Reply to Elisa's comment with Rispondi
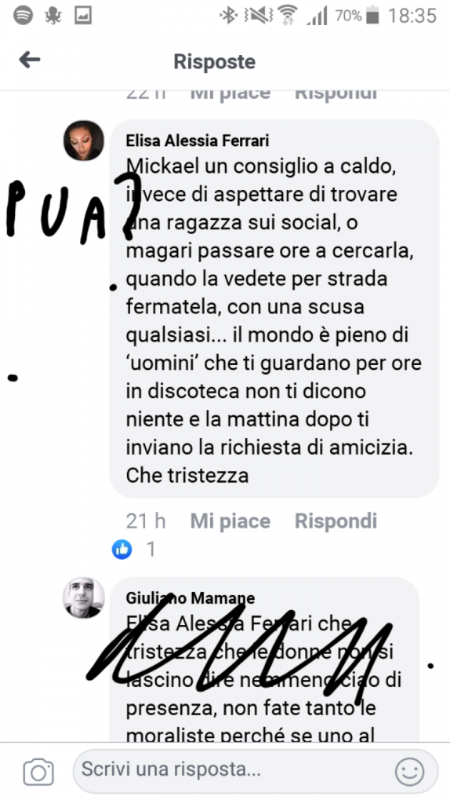 336,521
